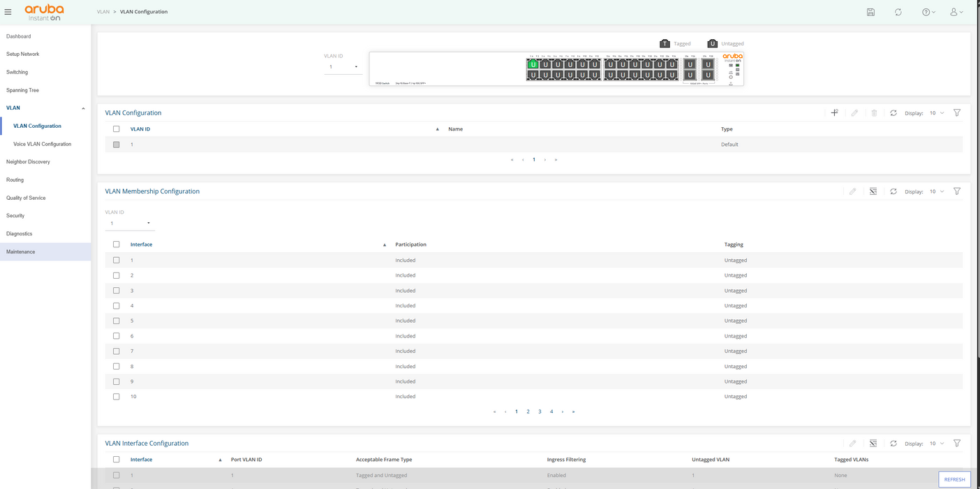Click the edit-all icon in VLAN Membership Configuration
Viewport: 980px width, 489px height.
(x=873, y=191)
